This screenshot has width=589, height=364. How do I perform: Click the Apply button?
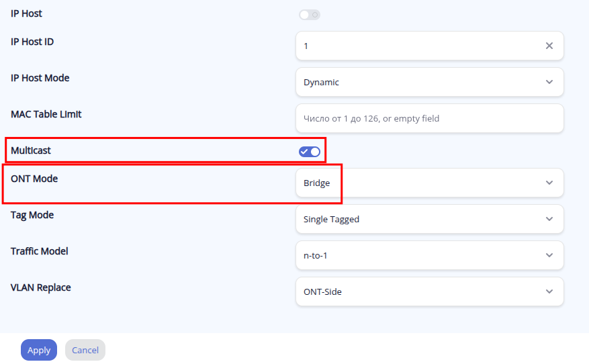tap(39, 350)
